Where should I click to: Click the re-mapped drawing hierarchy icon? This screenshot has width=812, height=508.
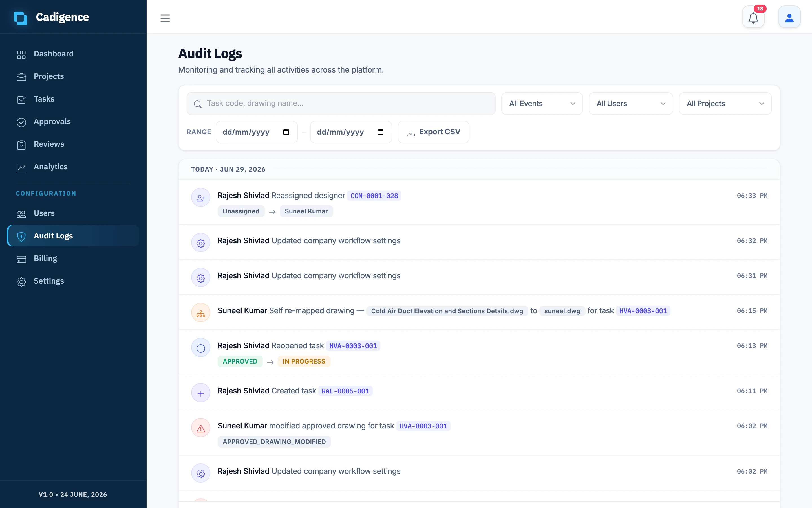(x=201, y=312)
